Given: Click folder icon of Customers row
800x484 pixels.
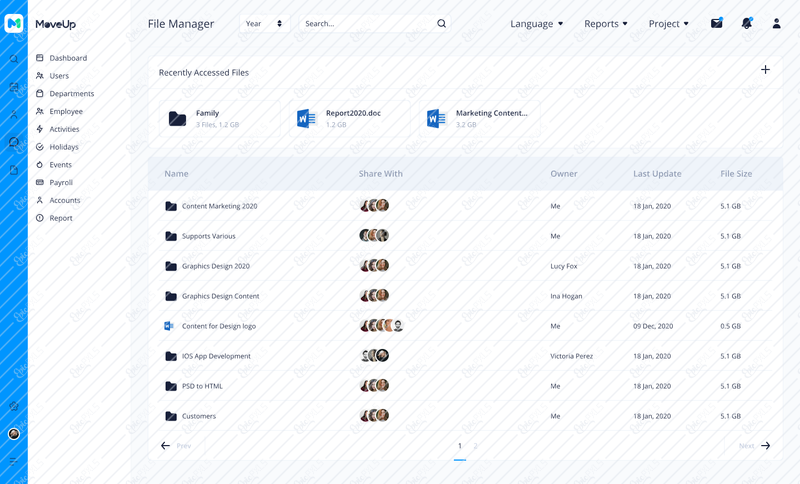Looking at the screenshot, I should (171, 416).
